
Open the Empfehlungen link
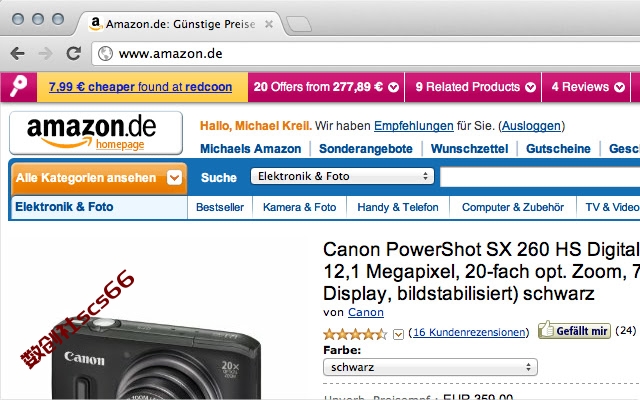coord(413,126)
